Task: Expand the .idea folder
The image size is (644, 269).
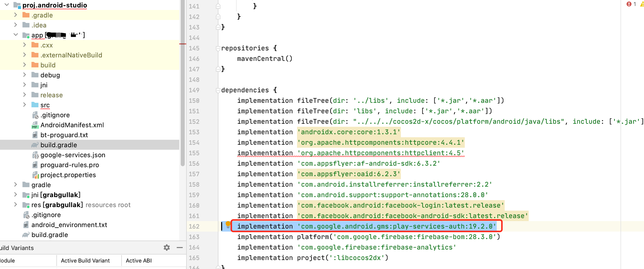Action: click(x=15, y=25)
